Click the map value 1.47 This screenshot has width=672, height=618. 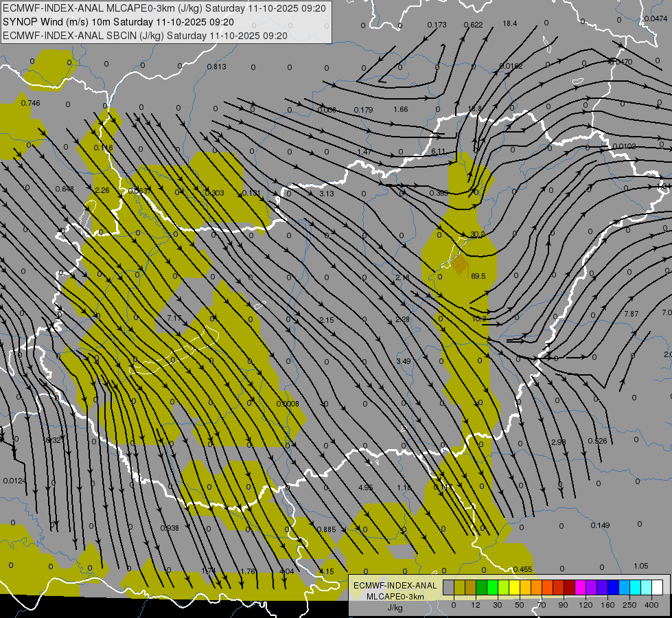point(364,152)
